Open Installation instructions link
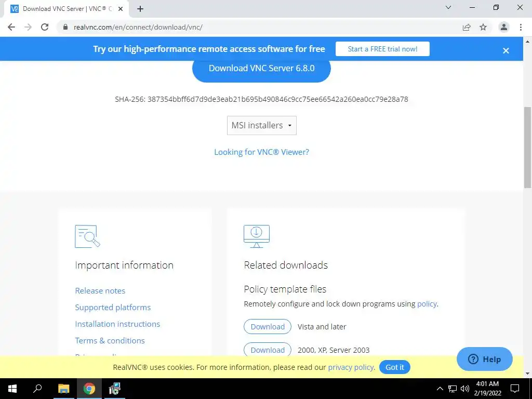This screenshot has height=399, width=532. (117, 324)
